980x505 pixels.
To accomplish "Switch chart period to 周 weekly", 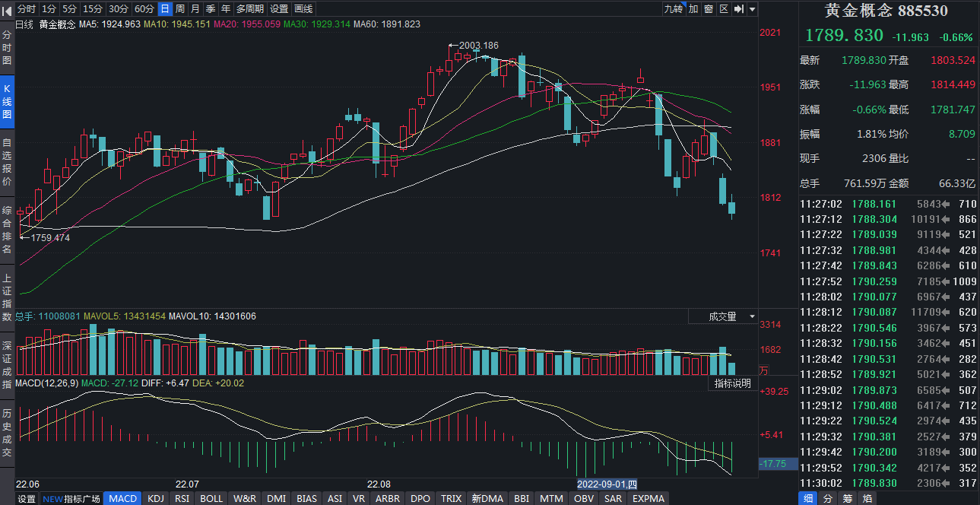I will point(179,9).
